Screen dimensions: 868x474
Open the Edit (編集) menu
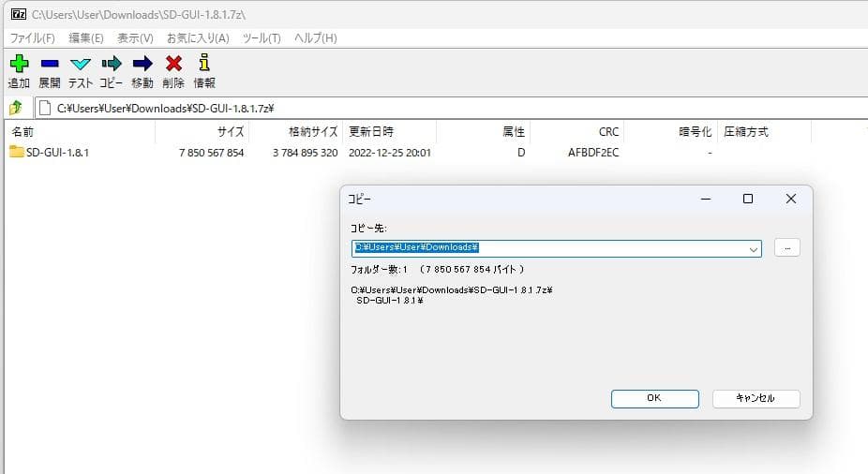pyautogui.click(x=85, y=38)
